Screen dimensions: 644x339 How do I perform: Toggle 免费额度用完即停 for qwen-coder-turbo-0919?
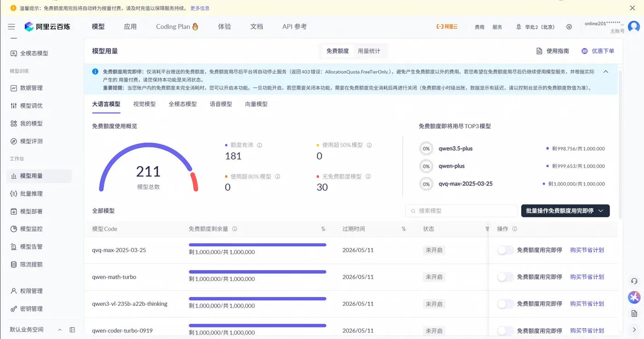(x=506, y=330)
